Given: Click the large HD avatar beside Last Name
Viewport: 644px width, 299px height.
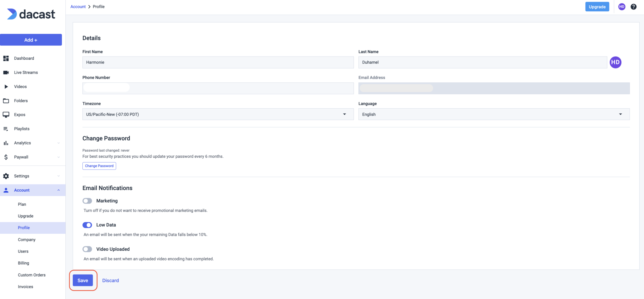Looking at the screenshot, I should pyautogui.click(x=615, y=62).
